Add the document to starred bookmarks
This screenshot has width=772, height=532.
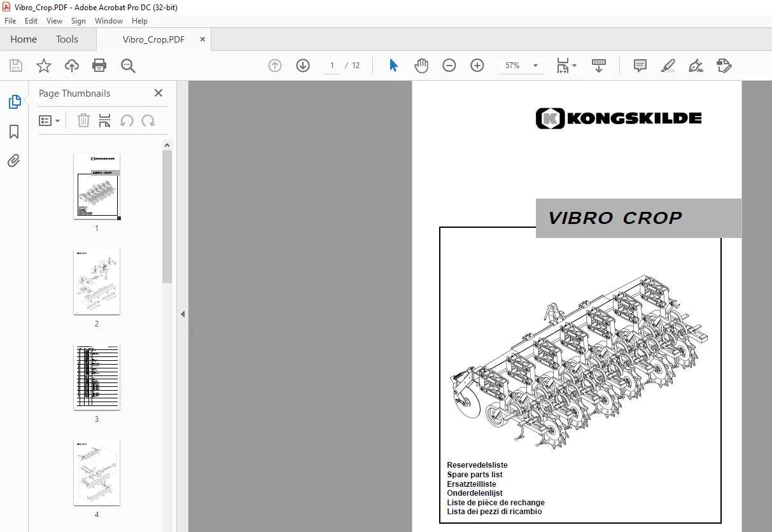(44, 66)
